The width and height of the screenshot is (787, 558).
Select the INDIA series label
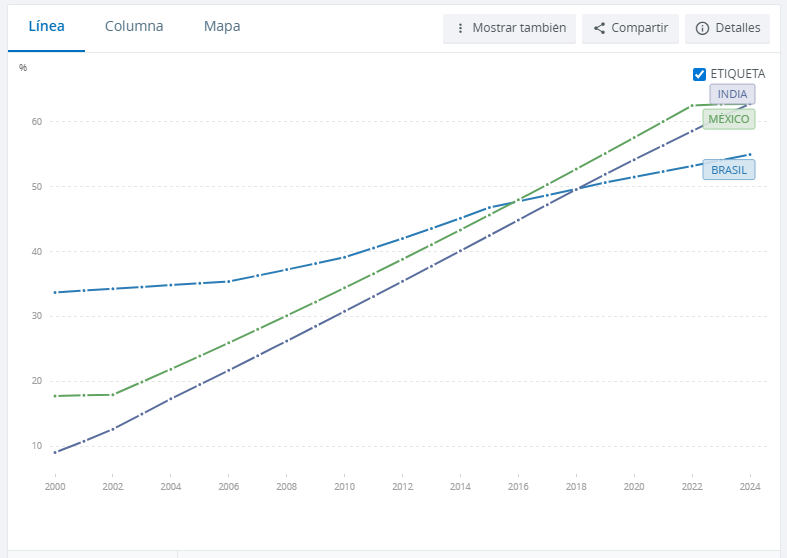click(732, 94)
